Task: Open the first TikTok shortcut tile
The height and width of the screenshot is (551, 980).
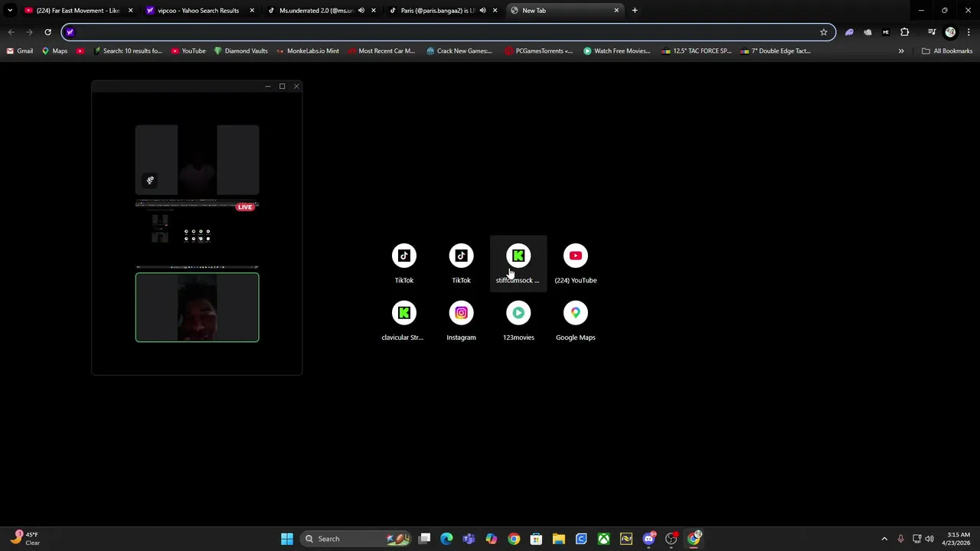Action: (404, 263)
